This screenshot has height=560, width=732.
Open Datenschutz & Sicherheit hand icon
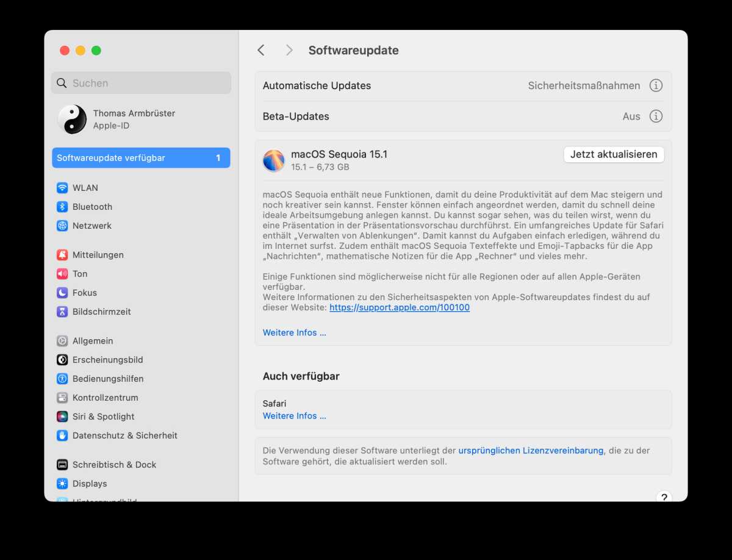pos(62,436)
